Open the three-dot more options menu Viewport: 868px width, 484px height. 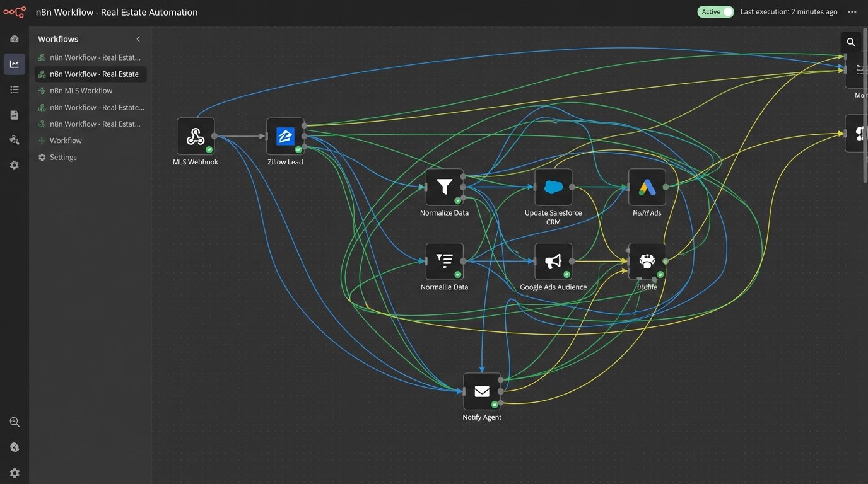852,12
